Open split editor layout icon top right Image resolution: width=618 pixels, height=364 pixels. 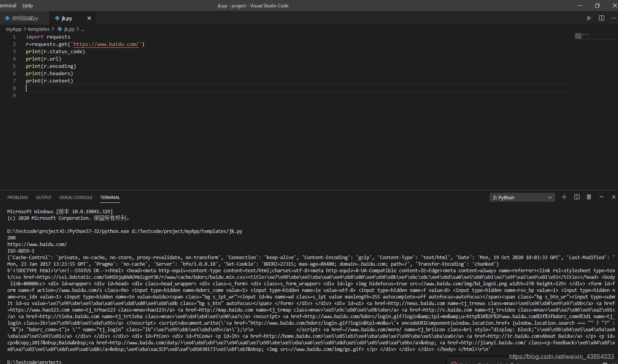[601, 18]
